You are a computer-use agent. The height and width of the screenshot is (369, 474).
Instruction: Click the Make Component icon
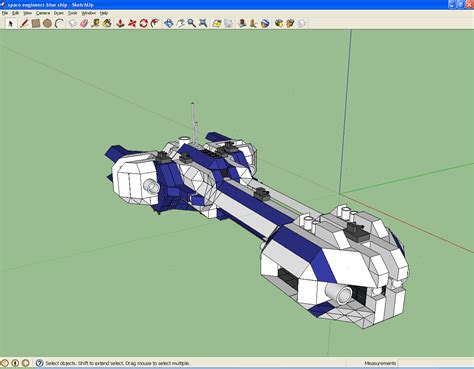pos(72,23)
